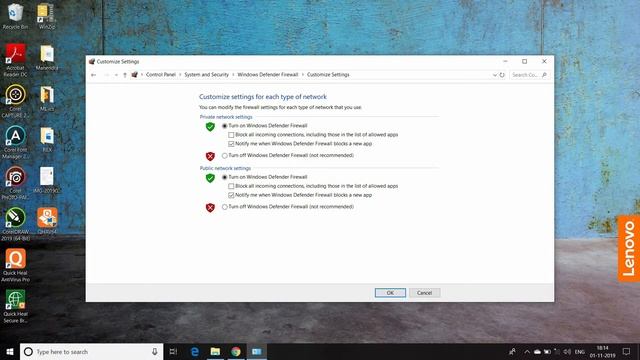Uncheck Notify me checkbox under public network
The width and height of the screenshot is (640, 360).
click(x=231, y=195)
